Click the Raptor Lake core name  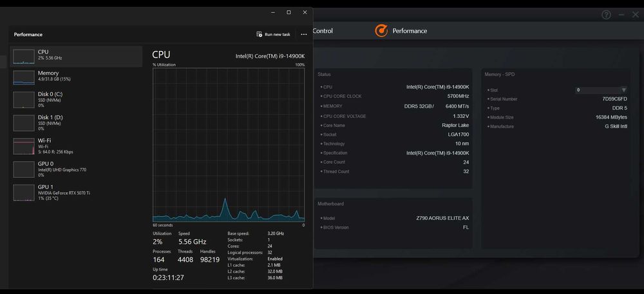coord(455,126)
